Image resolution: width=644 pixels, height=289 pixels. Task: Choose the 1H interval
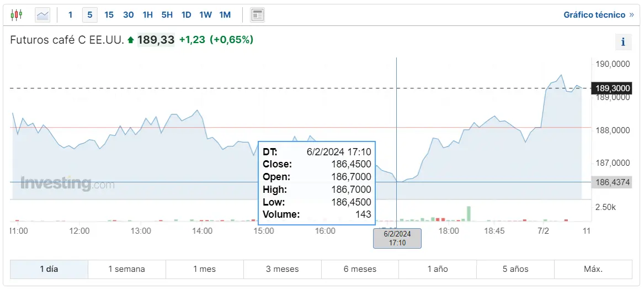pyautogui.click(x=148, y=15)
